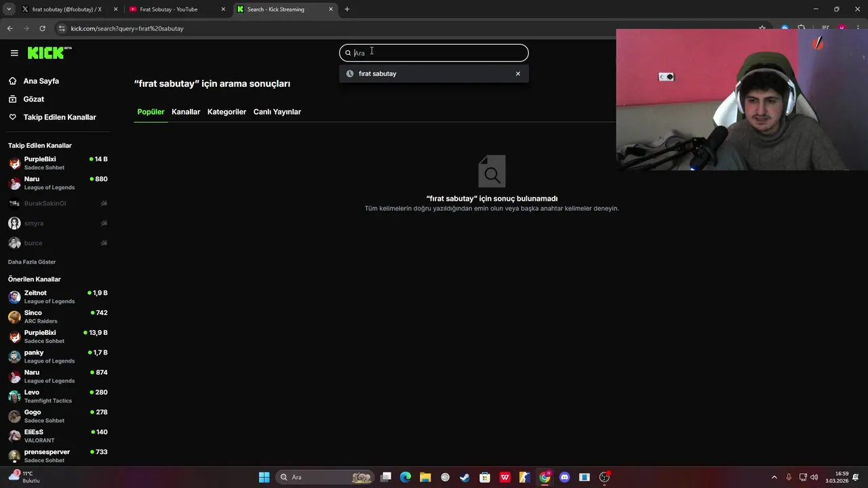Viewport: 868px width, 488px height.
Task: Open the Kick sidebar hamburger menu
Action: [x=14, y=53]
